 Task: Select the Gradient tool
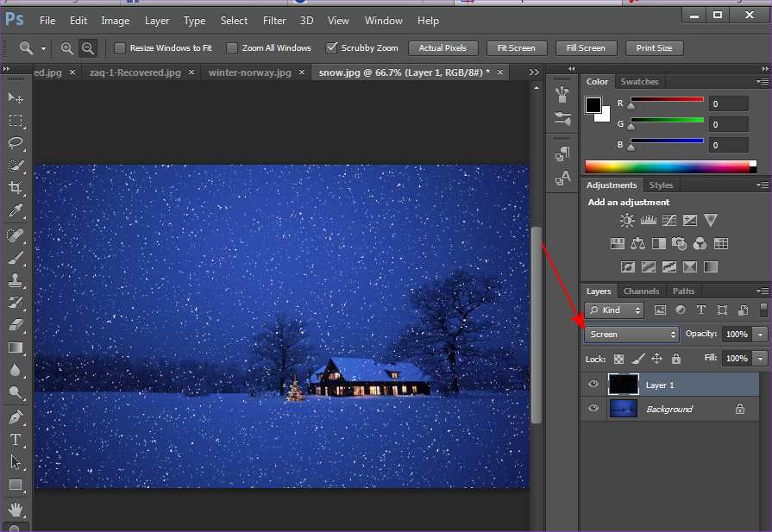tap(16, 347)
